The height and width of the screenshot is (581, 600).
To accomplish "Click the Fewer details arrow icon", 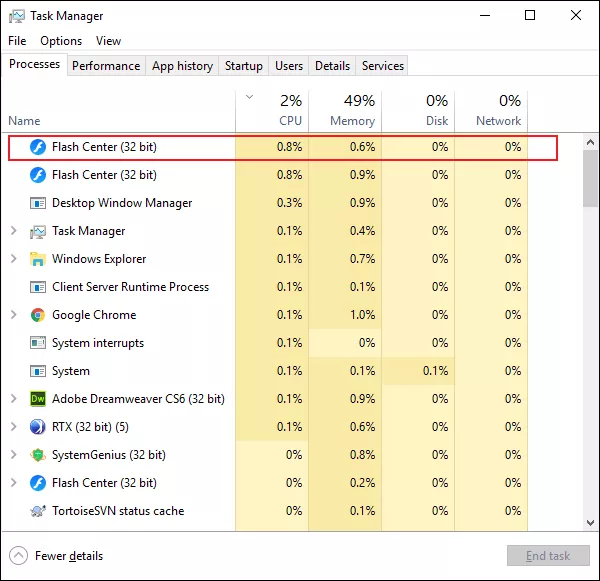I will (18, 556).
